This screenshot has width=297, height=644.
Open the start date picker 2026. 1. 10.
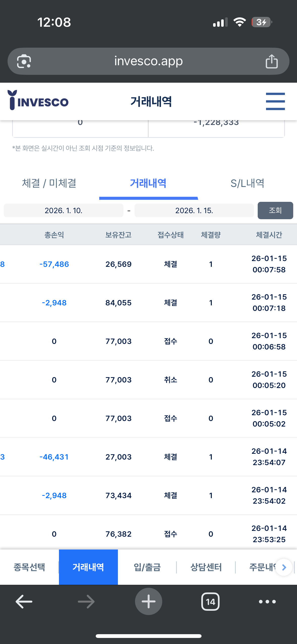point(63,210)
